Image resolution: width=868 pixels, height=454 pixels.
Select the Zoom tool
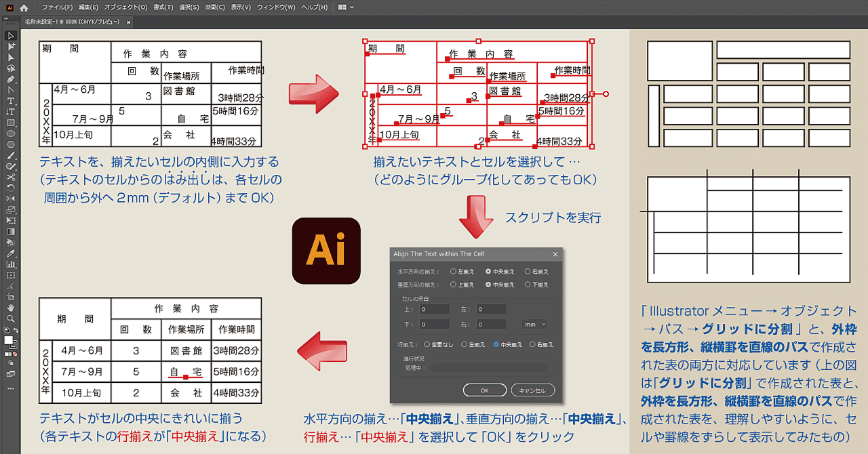point(11,317)
